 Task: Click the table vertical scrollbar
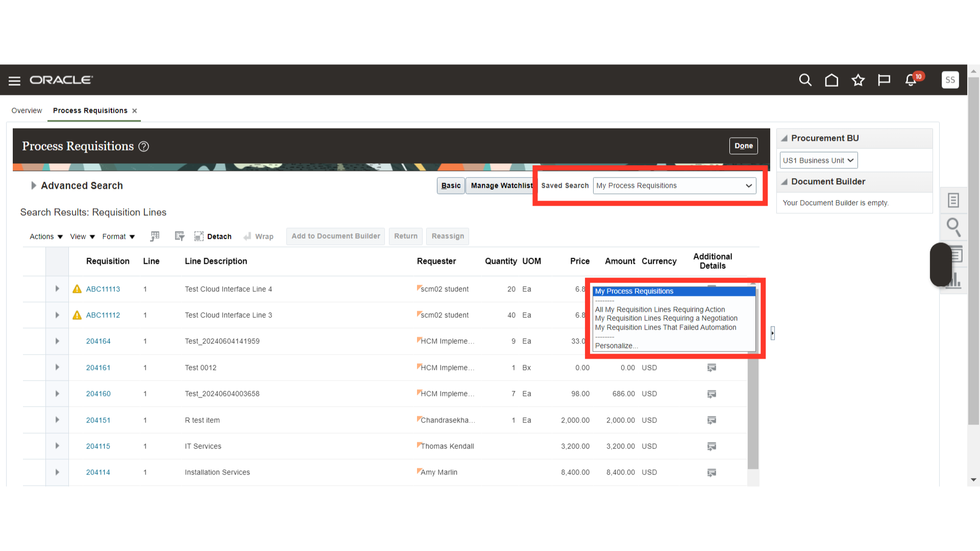pos(753,413)
